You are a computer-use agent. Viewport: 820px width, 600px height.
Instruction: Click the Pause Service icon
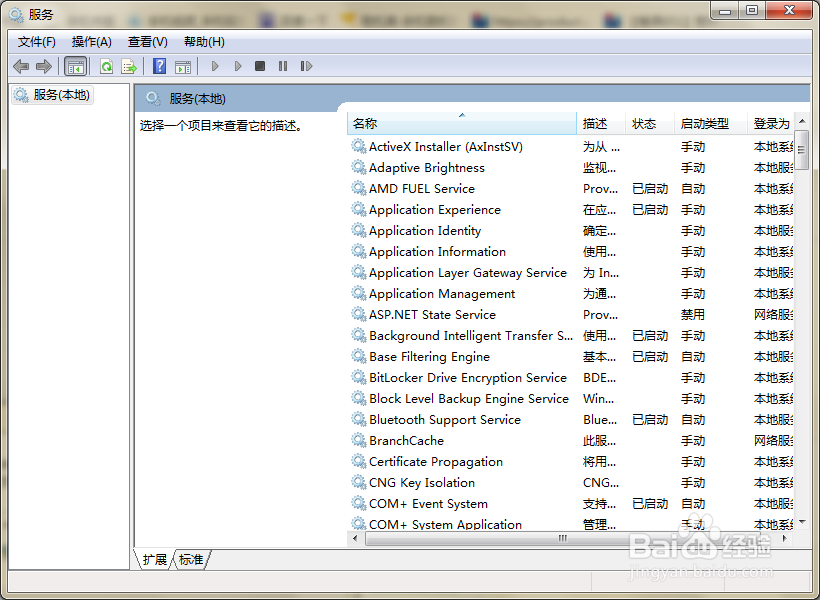pos(283,66)
